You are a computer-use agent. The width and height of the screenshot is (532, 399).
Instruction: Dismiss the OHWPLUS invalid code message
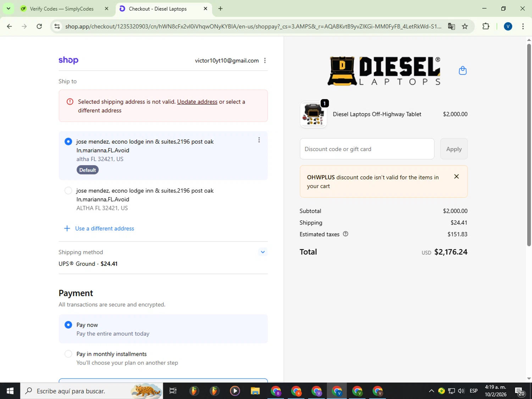pyautogui.click(x=456, y=177)
